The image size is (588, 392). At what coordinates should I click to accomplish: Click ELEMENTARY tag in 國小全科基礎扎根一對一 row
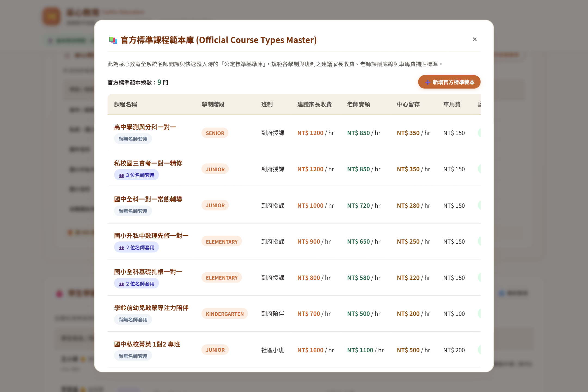pos(222,278)
